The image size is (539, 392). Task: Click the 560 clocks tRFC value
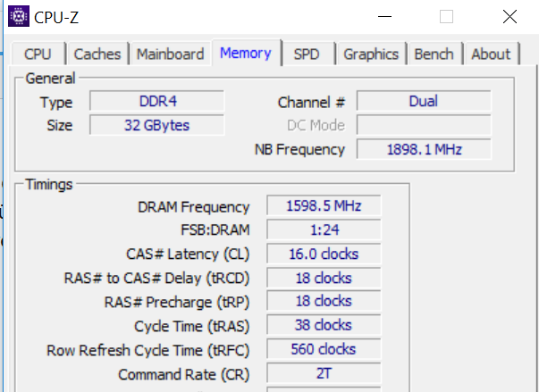pos(324,349)
